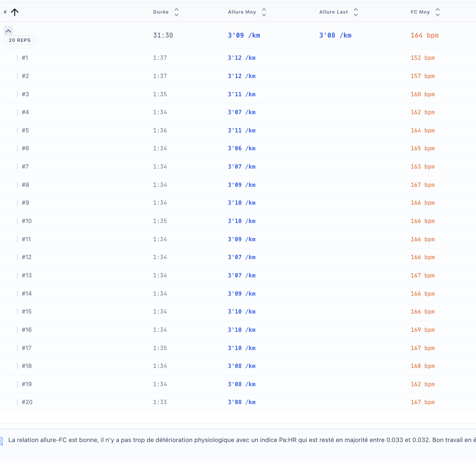Select rep row #2
The image size is (476, 461).
click(238, 76)
